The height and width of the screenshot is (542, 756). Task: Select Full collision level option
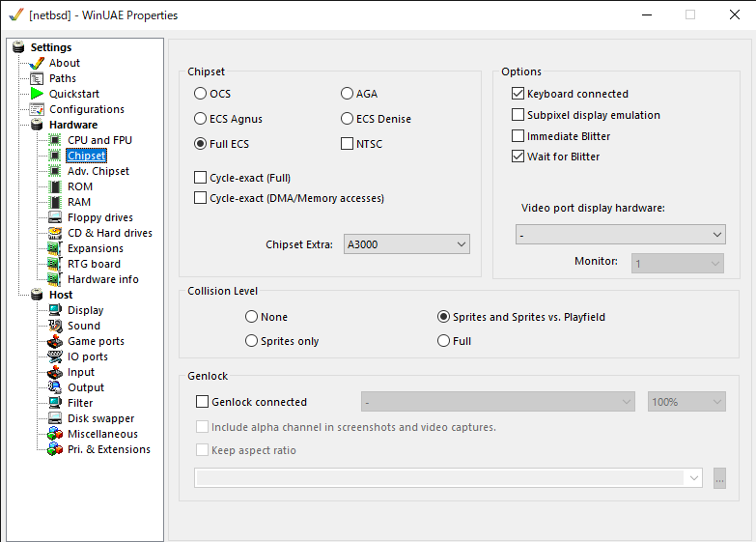(x=444, y=341)
